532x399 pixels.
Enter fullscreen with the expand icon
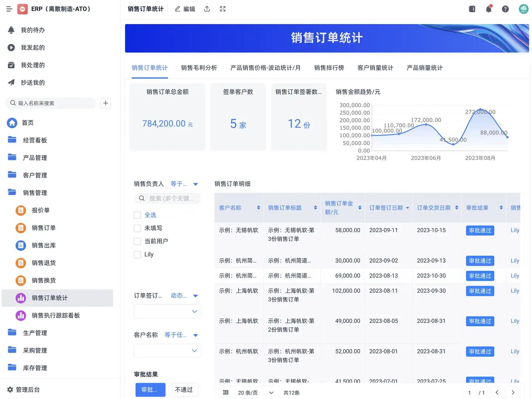222,8
